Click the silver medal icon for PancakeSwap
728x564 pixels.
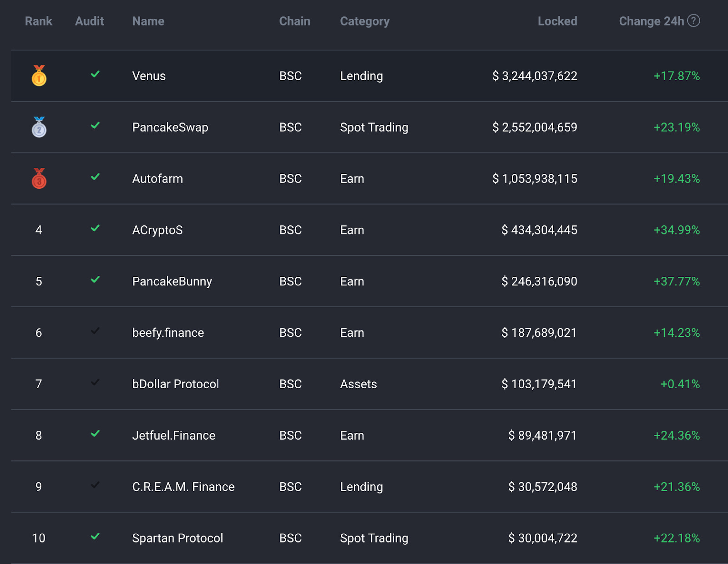pos(39,127)
